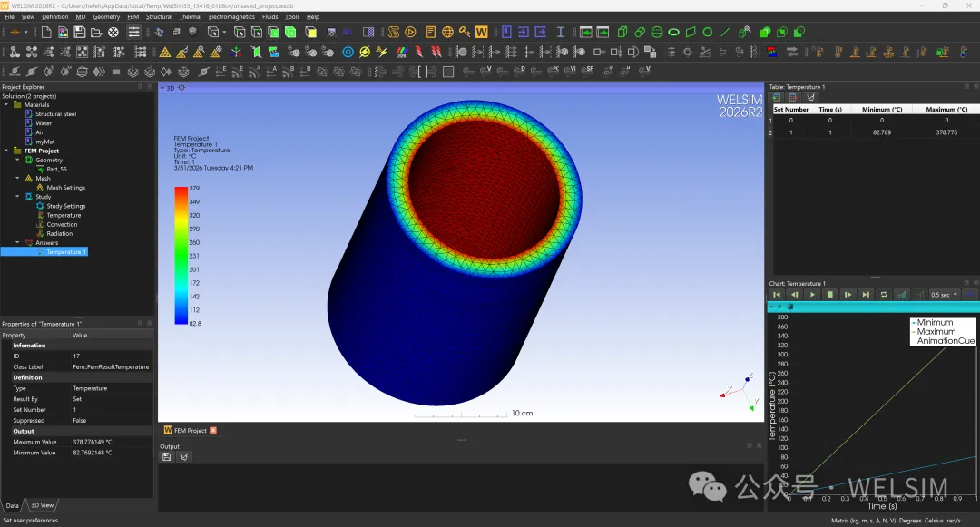
Task: Click the Open folder icon
Action: [x=96, y=32]
